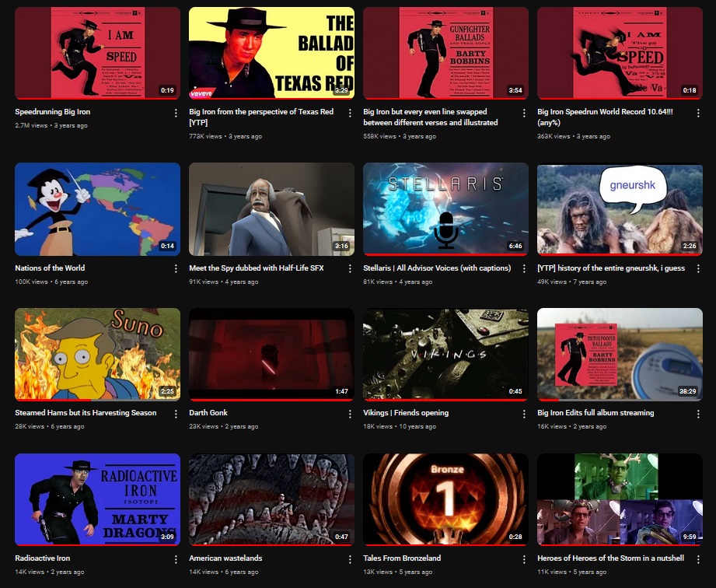Open title Stellaris All Advisor Voices
This screenshot has width=716, height=588.
tap(437, 268)
